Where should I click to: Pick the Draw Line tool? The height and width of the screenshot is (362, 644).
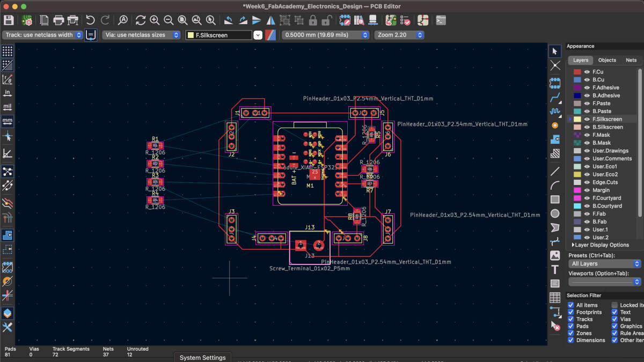[555, 172]
